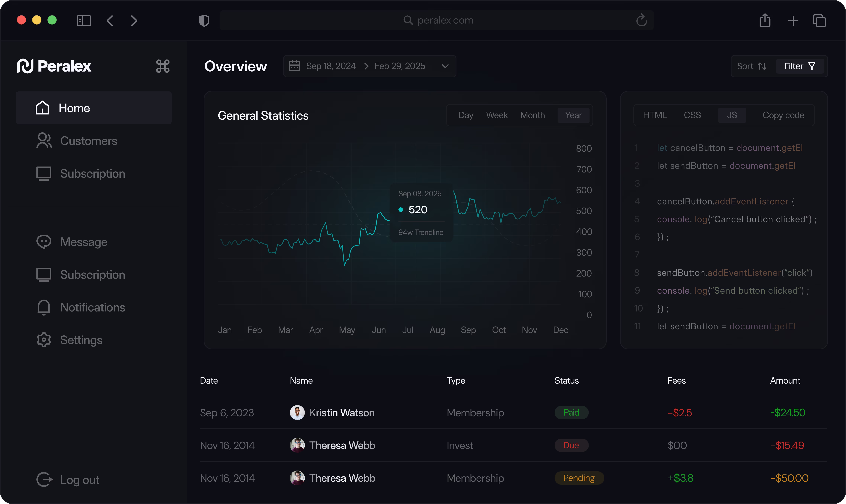This screenshot has height=504, width=846.
Task: Click the Copy code button
Action: (x=783, y=115)
